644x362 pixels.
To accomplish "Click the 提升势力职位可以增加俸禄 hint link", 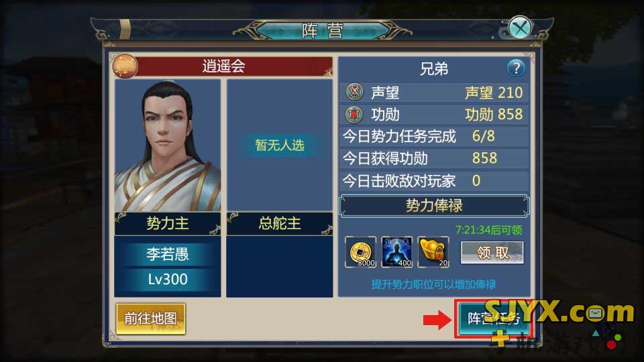I will 433,284.
